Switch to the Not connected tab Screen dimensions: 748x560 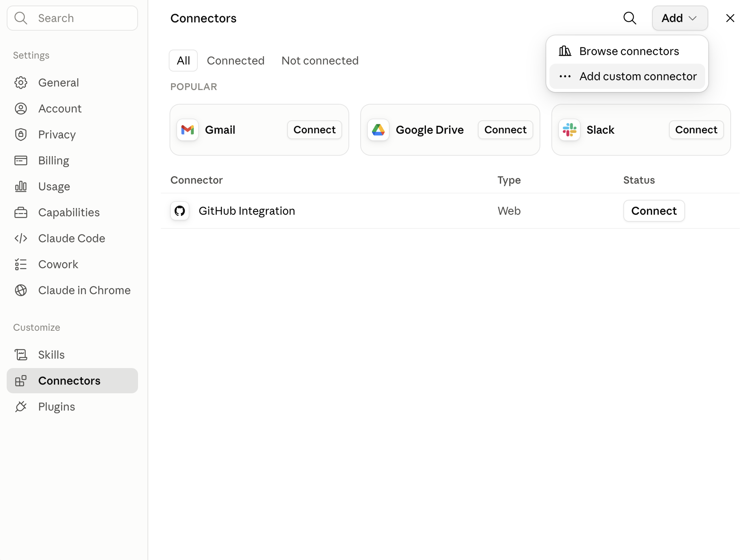coord(320,61)
